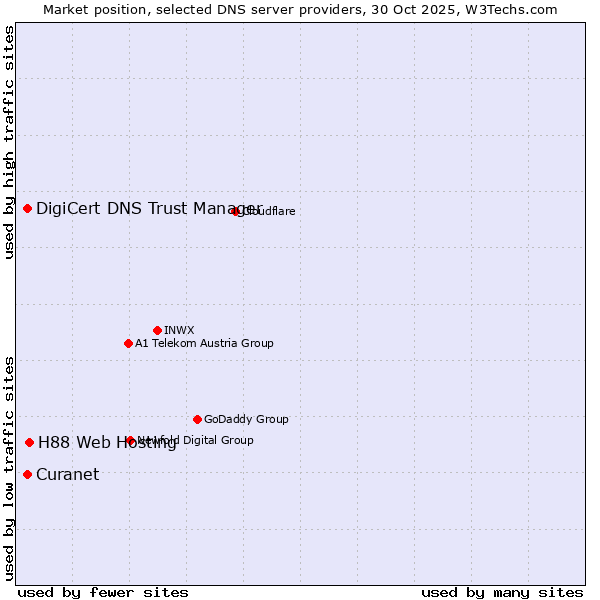Click the 'used by many sites' axis label
The image size is (600, 600).
click(502, 592)
